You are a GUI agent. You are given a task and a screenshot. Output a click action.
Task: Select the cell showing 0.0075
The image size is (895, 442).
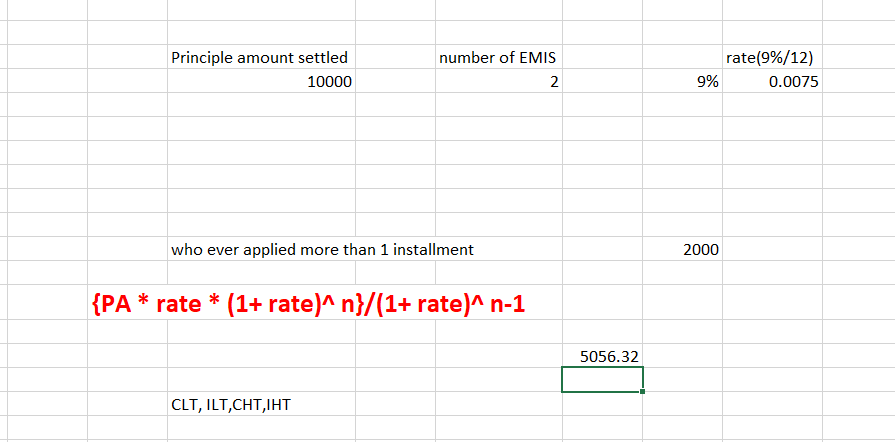(772, 81)
